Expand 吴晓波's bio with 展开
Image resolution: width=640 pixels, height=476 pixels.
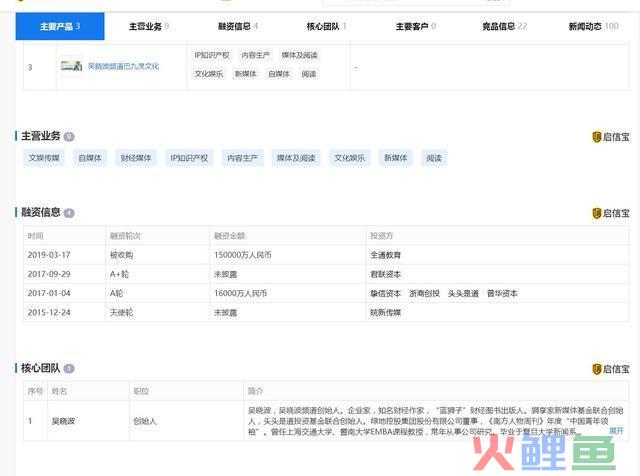(x=616, y=431)
